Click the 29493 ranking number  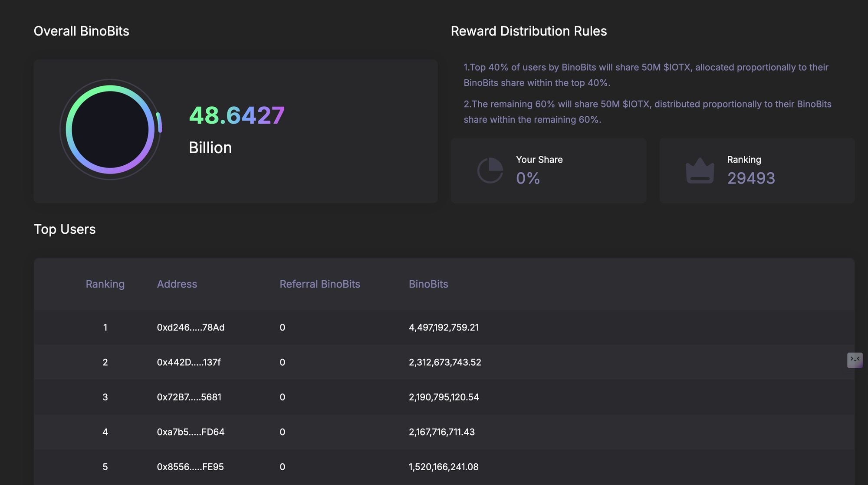[751, 178]
